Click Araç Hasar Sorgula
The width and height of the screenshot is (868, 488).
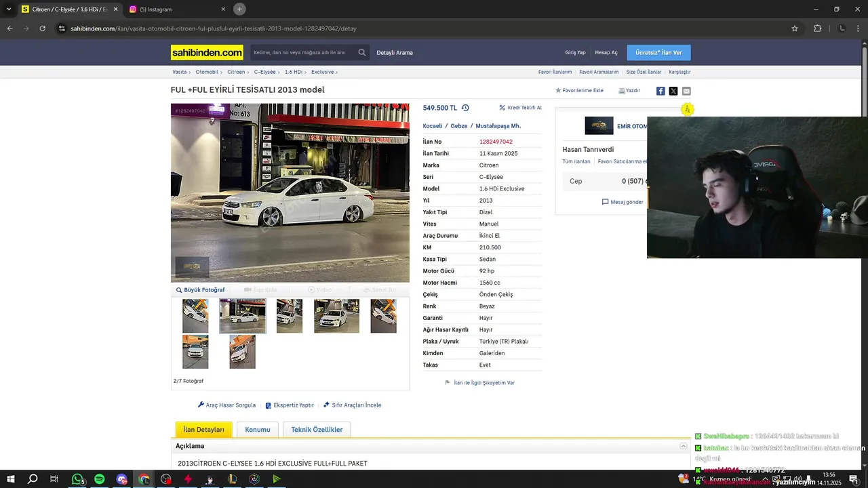point(226,405)
